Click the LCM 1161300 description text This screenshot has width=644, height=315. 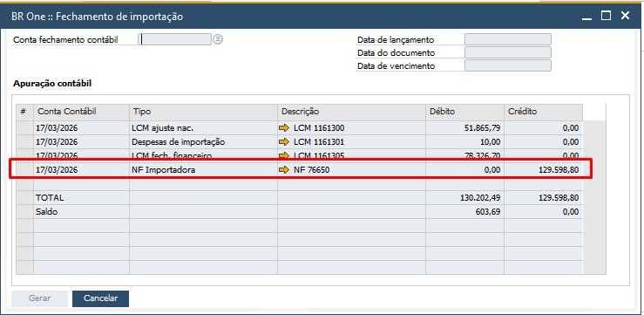click(319, 128)
